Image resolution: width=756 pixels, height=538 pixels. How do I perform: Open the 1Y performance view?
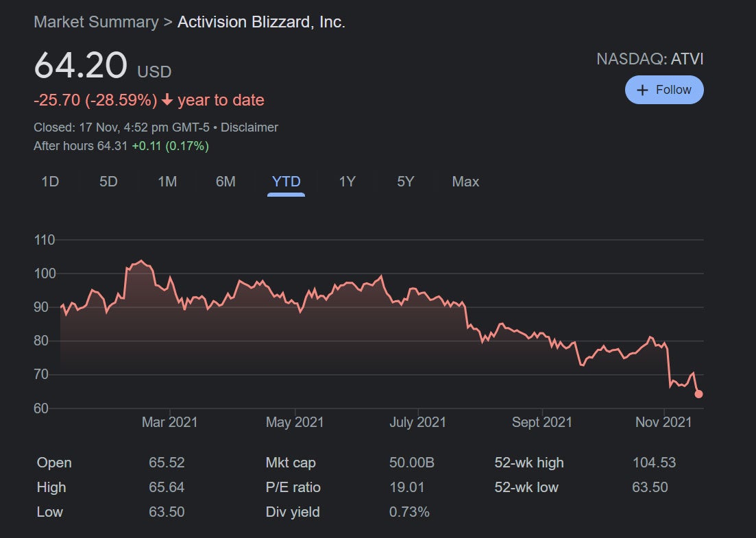(347, 182)
